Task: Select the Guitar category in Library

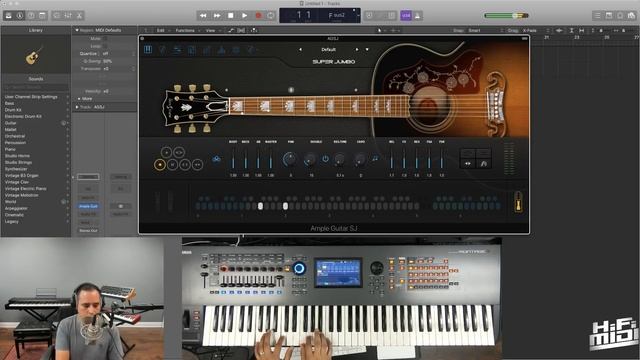Action: [36, 123]
